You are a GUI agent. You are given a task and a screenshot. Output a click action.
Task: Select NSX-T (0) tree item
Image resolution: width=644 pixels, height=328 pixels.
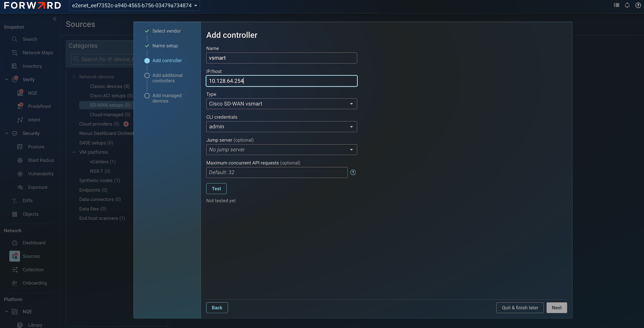pyautogui.click(x=100, y=171)
